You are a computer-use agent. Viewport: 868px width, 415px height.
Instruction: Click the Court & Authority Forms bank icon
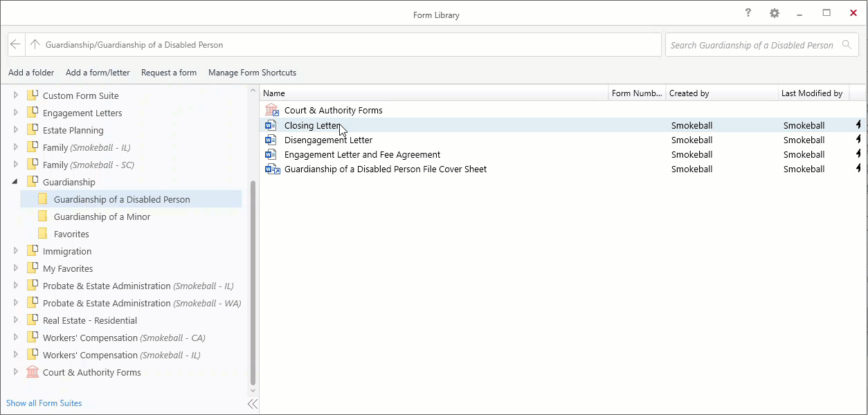(271, 109)
